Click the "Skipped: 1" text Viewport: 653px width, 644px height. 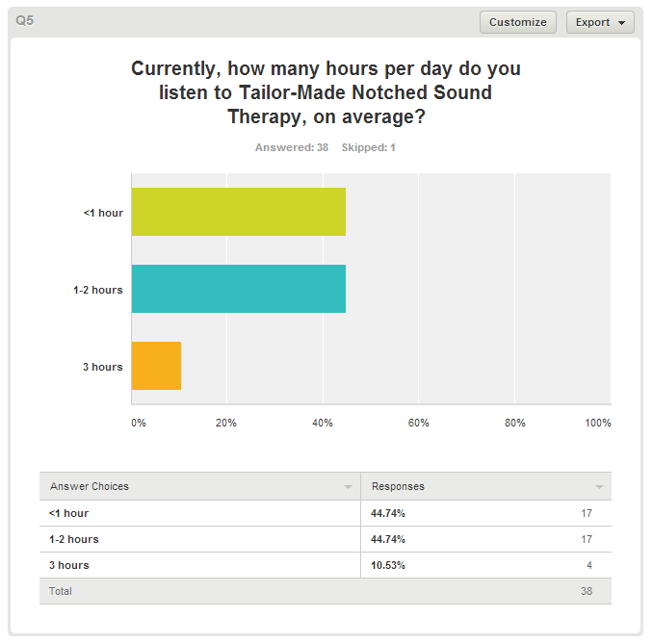(369, 148)
